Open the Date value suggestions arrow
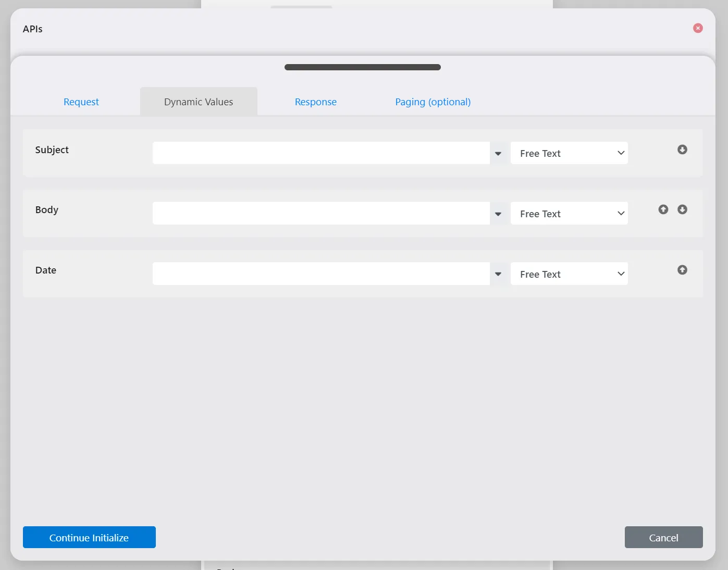This screenshot has height=570, width=728. (x=498, y=274)
